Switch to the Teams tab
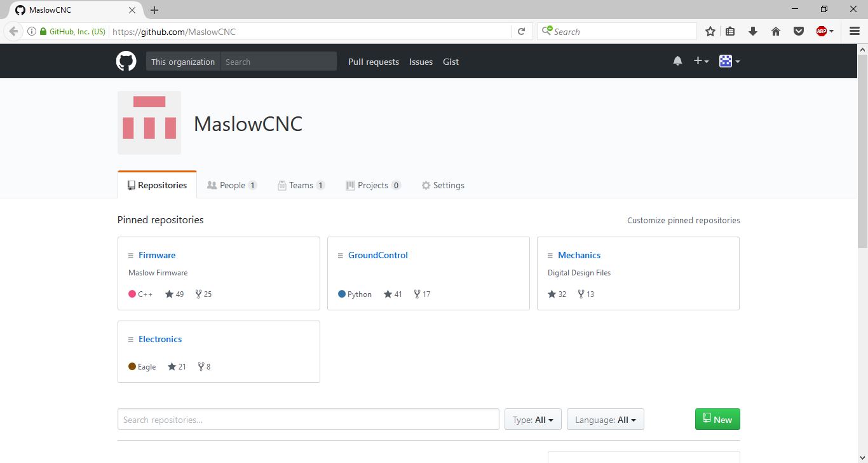The height and width of the screenshot is (463, 868). pyautogui.click(x=301, y=185)
